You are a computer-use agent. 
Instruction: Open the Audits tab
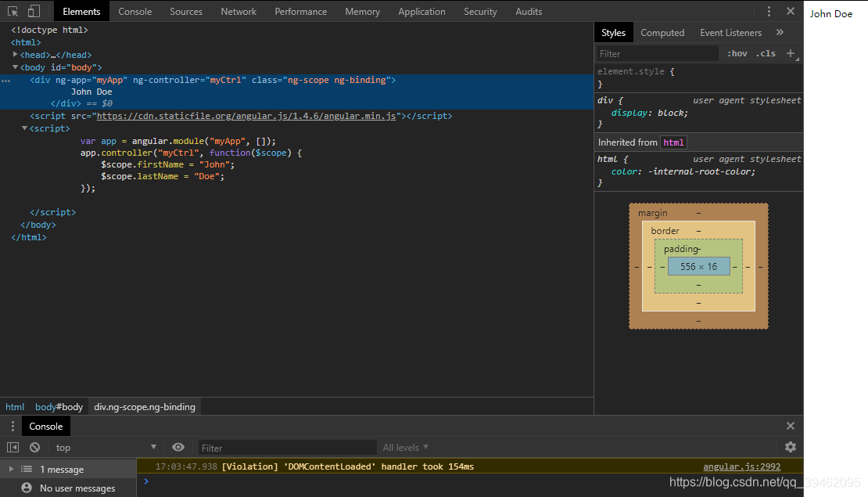(529, 11)
